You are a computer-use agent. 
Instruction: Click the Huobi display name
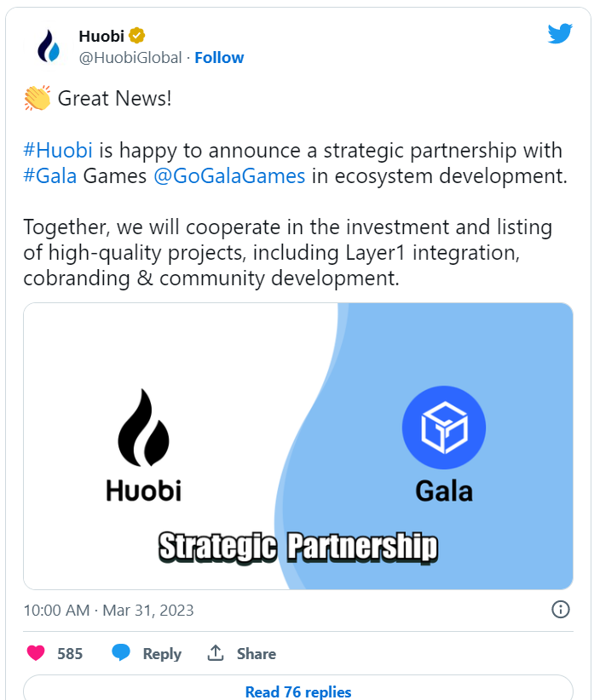(x=101, y=36)
